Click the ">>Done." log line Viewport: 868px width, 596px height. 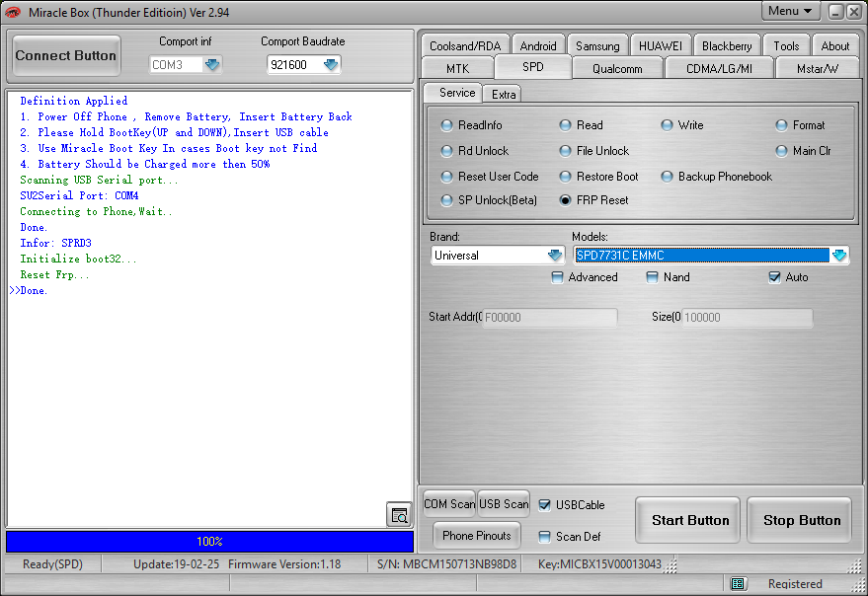(x=29, y=290)
